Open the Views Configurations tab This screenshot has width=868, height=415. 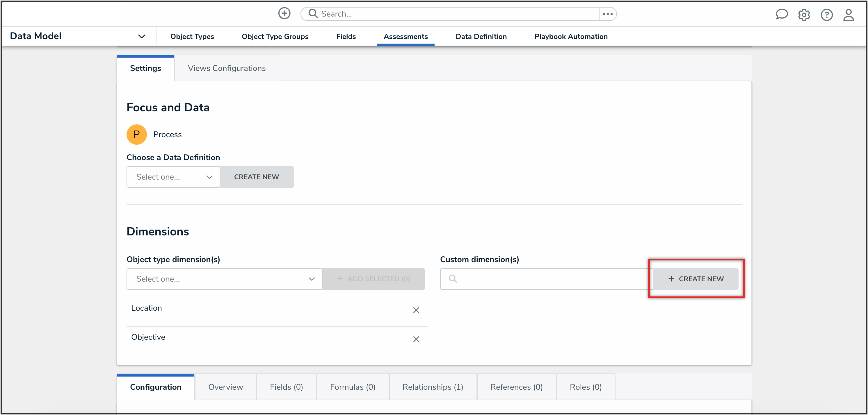click(x=226, y=68)
